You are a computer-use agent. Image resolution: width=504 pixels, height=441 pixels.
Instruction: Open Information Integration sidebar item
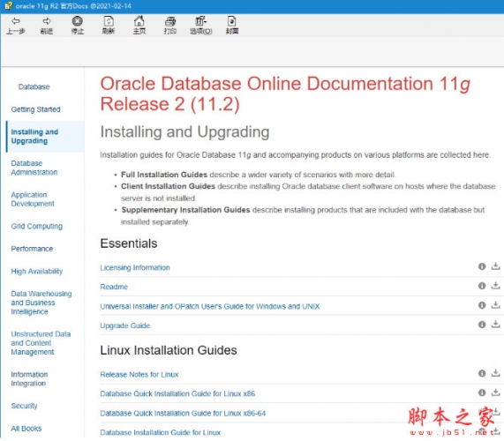tap(29, 379)
